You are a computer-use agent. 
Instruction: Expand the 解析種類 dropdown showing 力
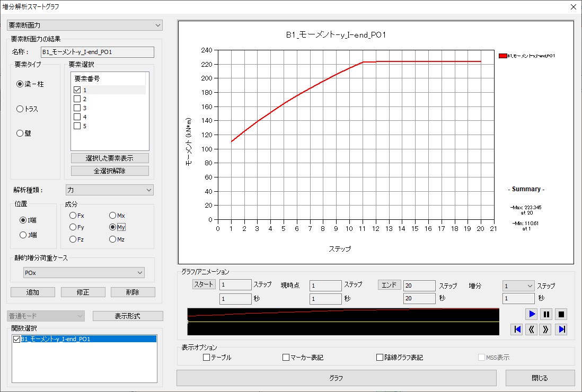pos(109,190)
